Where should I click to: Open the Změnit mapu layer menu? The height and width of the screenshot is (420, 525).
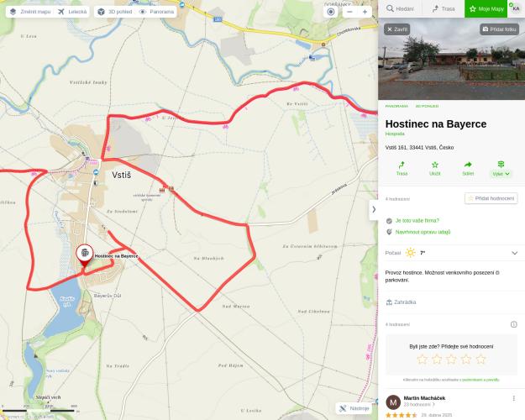pyautogui.click(x=30, y=12)
